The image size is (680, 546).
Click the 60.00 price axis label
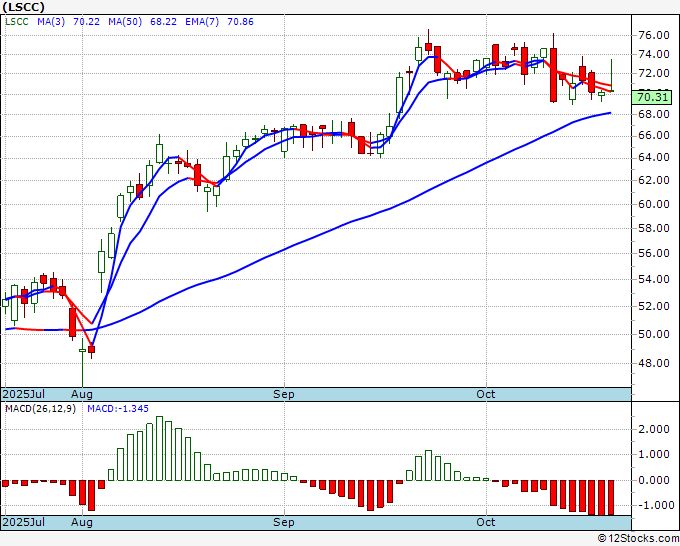pyautogui.click(x=654, y=204)
